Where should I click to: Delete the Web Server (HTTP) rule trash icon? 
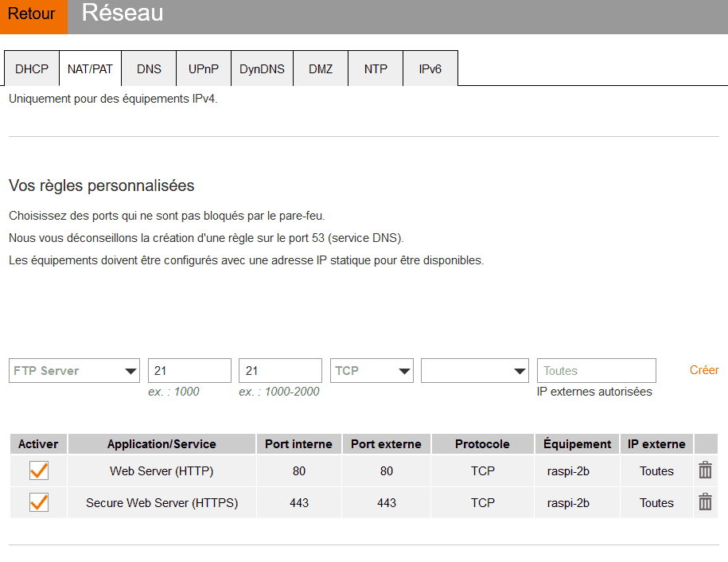[x=705, y=470]
